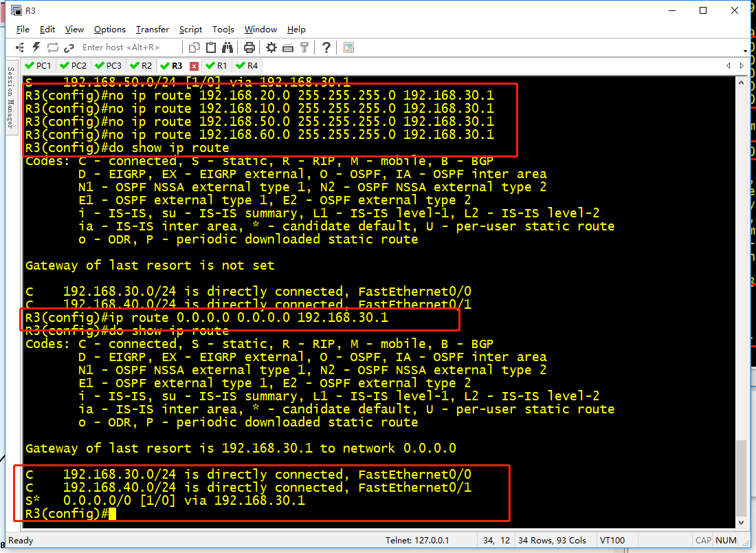The image size is (756, 553).
Task: Click the 'CAP' status indicator
Action: [x=703, y=541]
